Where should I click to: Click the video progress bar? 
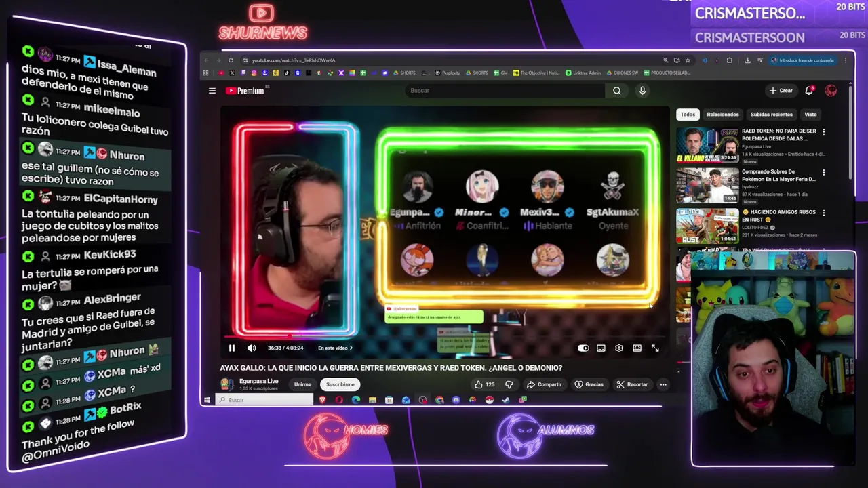444,336
